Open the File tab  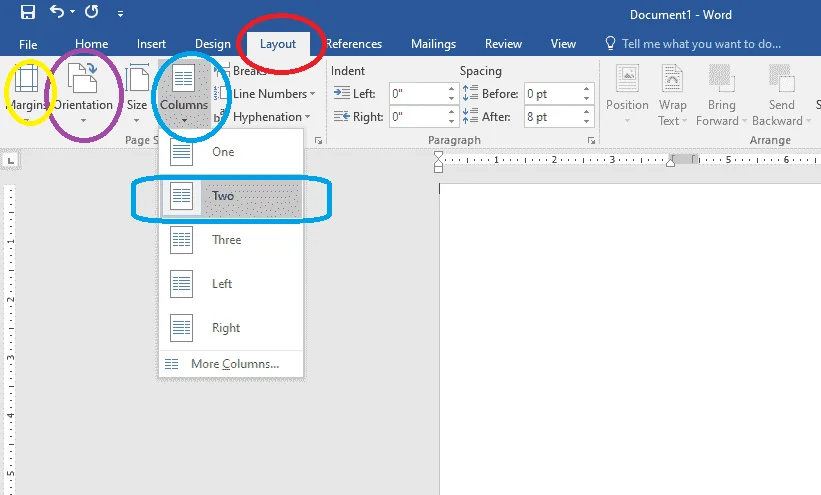28,45
